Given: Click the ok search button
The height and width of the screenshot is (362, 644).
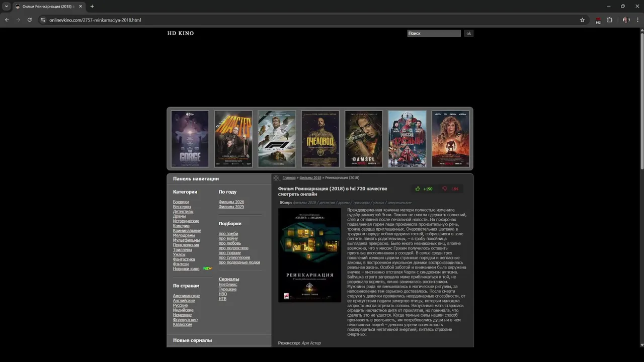Looking at the screenshot, I should [468, 33].
